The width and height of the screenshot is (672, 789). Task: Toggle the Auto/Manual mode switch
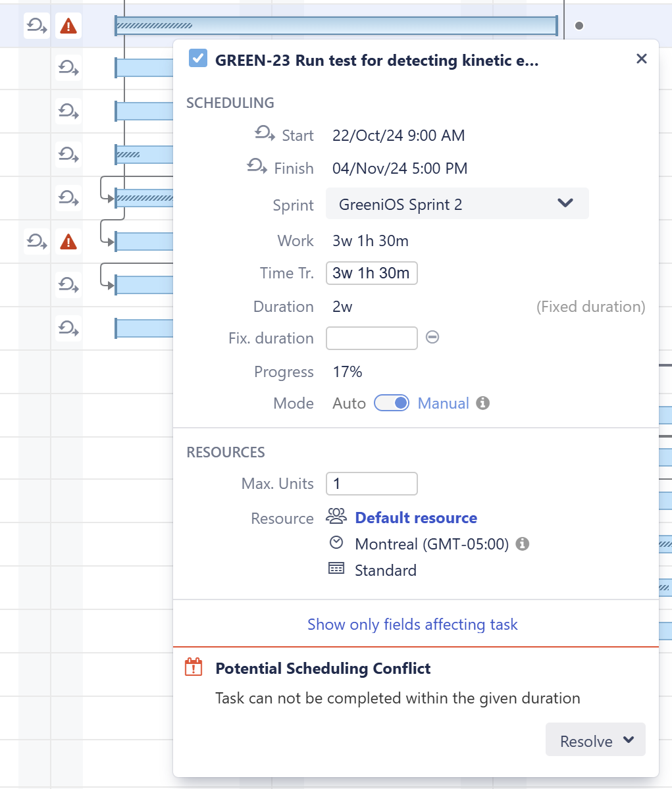pos(392,403)
